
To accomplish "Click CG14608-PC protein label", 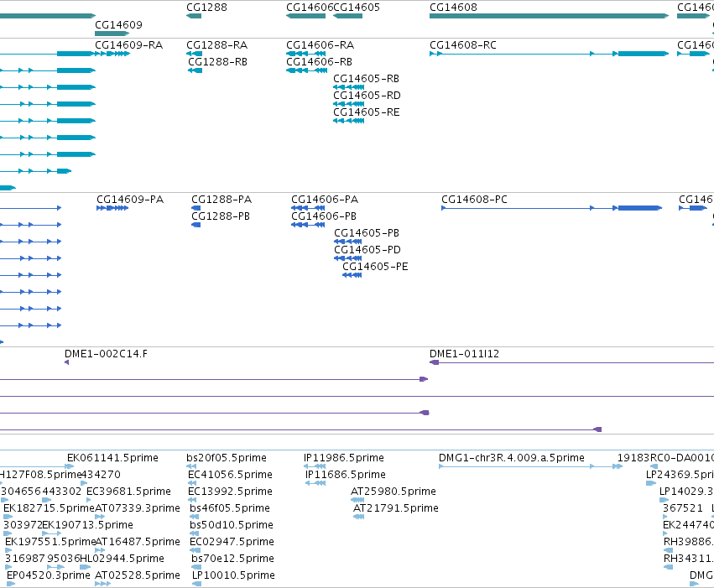I will coord(475,200).
